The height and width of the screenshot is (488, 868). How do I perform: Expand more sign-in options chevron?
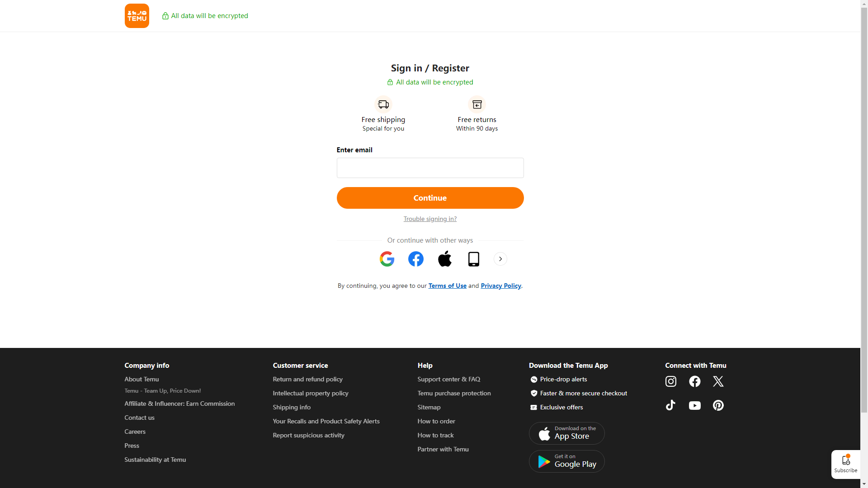(x=500, y=259)
